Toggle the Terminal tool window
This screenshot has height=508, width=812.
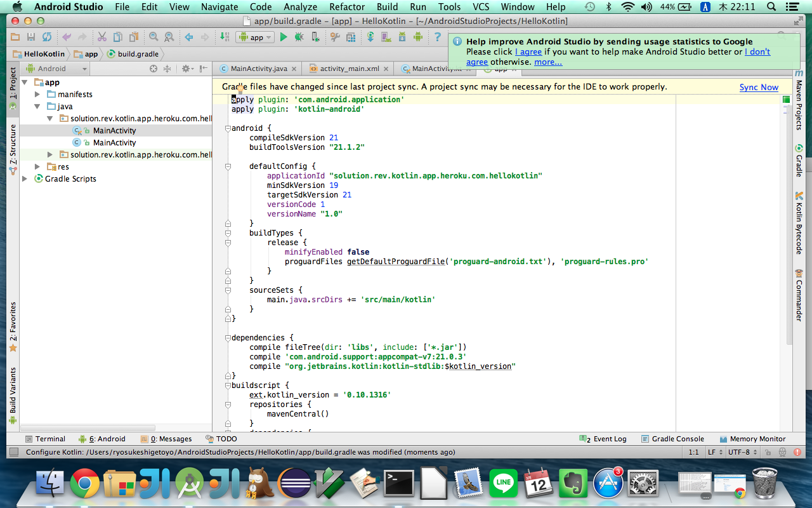[44, 439]
